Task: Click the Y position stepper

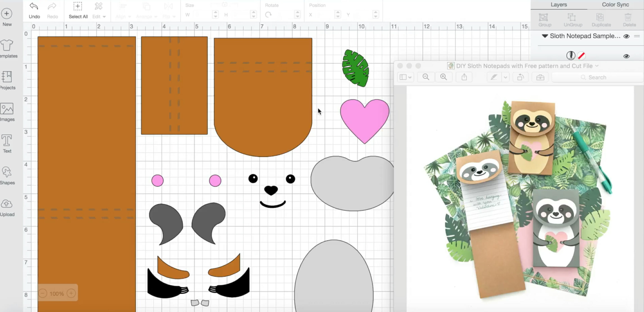Action: 375,14
